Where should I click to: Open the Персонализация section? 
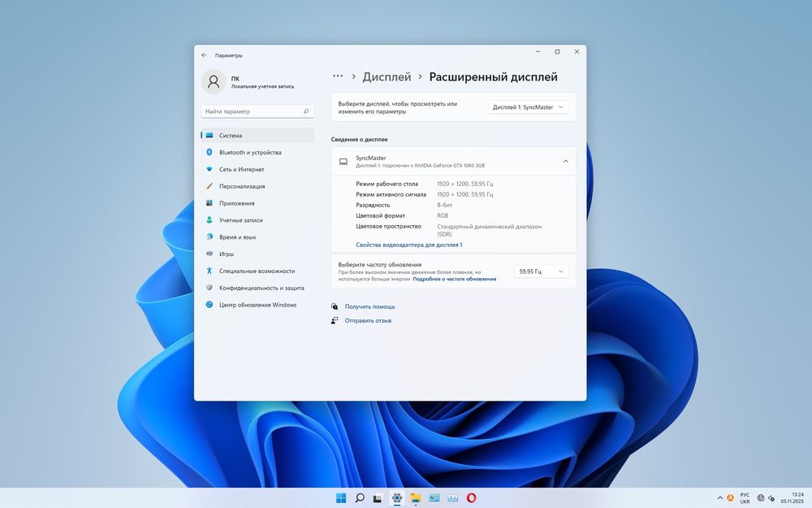pos(257,186)
